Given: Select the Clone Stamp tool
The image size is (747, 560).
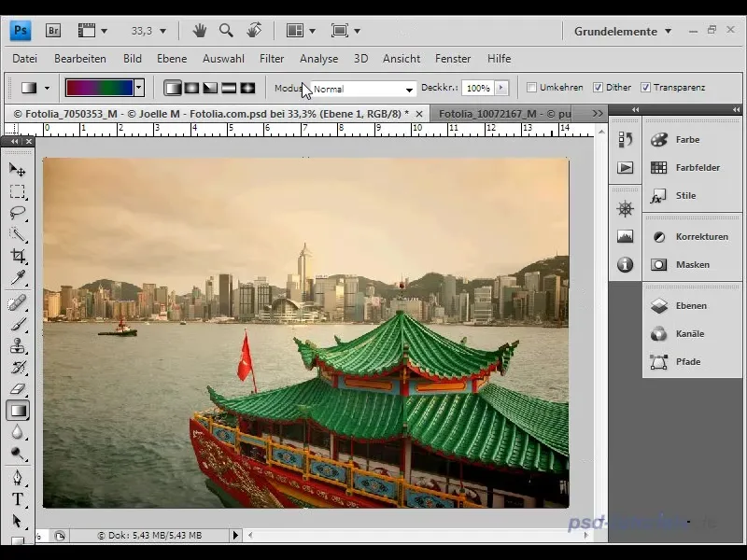Looking at the screenshot, I should [18, 345].
